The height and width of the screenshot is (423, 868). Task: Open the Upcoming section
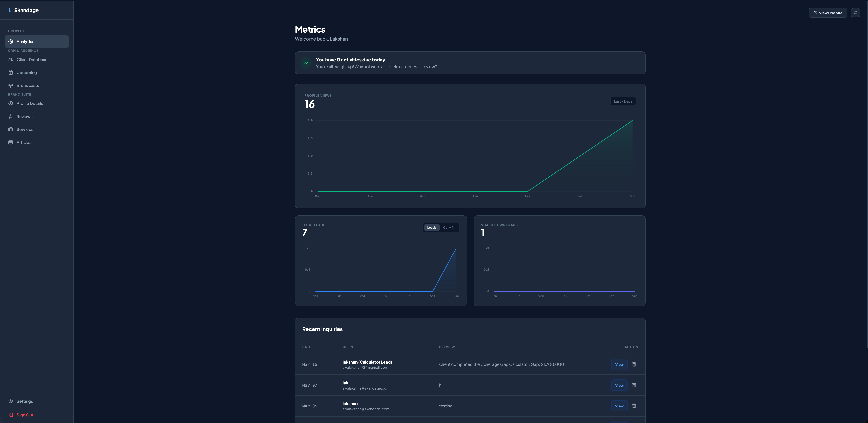coord(27,73)
